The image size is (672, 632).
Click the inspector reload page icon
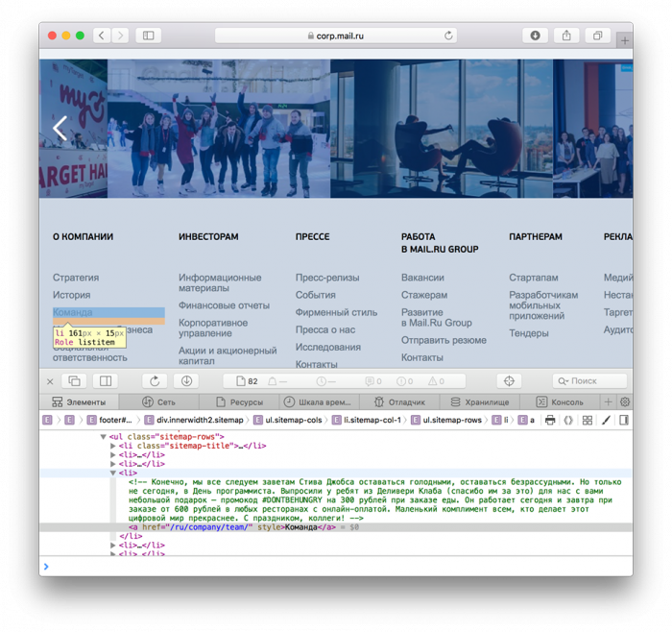[x=155, y=380]
